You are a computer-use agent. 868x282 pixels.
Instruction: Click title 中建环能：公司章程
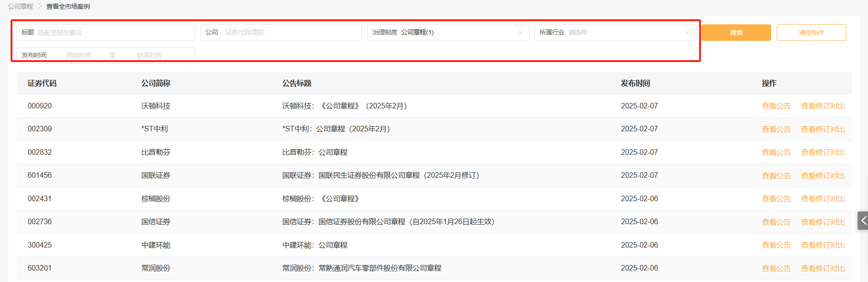(315, 245)
